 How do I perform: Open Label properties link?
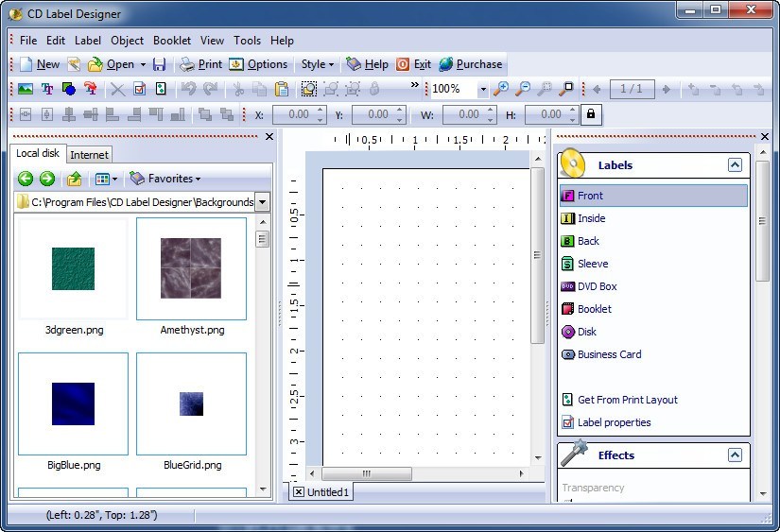(606, 422)
